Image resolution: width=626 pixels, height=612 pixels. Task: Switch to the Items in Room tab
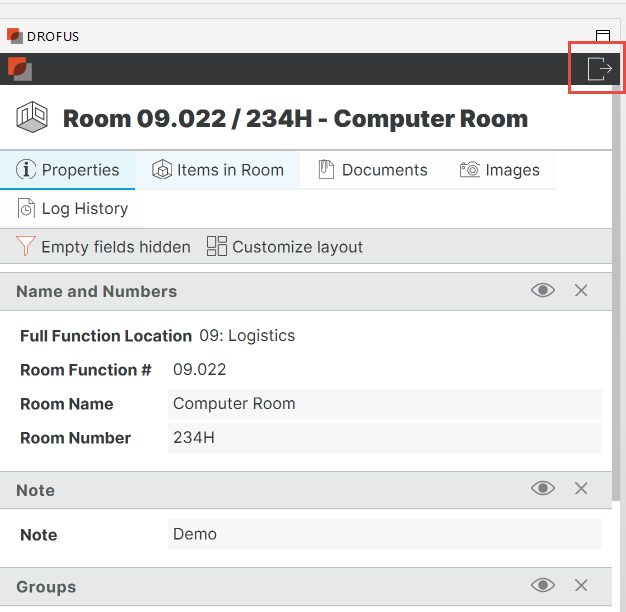218,170
